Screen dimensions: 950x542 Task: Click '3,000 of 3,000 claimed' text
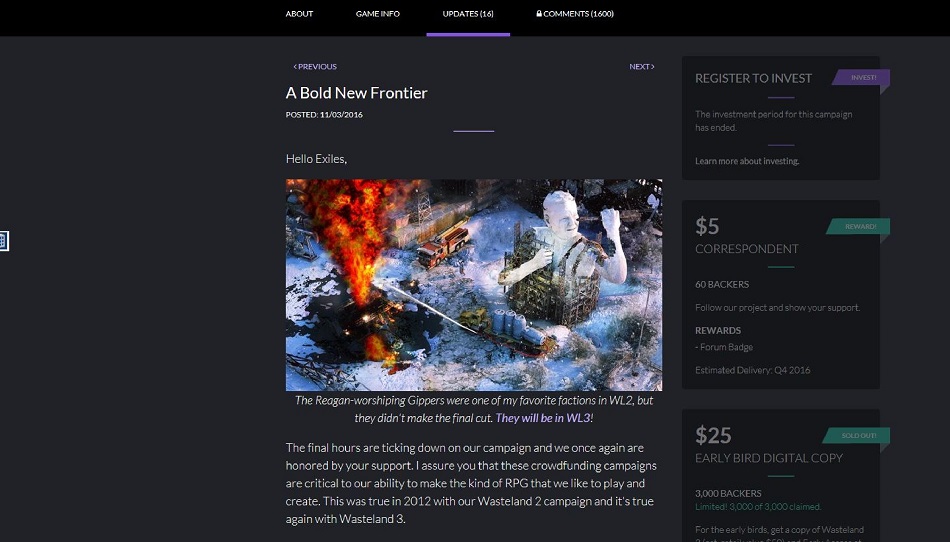click(775, 507)
